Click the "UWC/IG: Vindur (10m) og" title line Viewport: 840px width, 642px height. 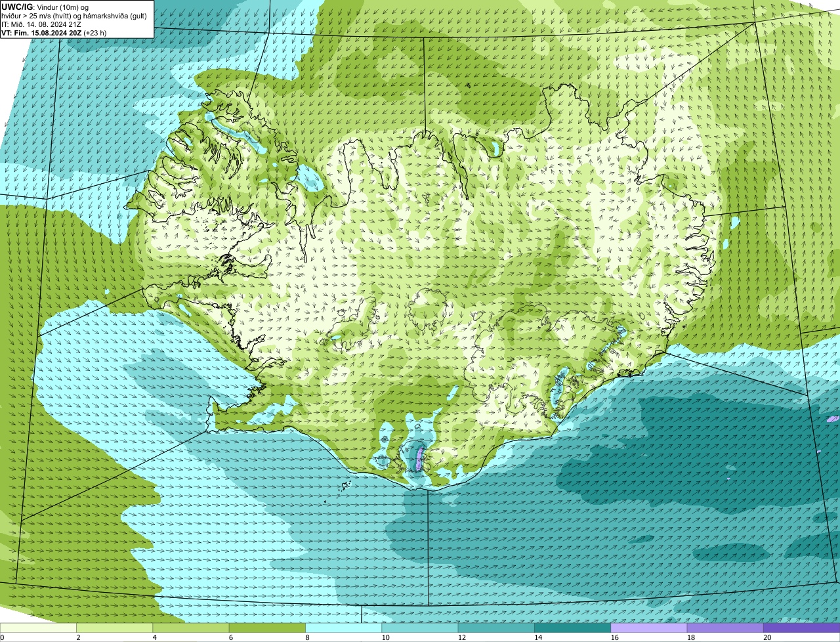pos(45,7)
